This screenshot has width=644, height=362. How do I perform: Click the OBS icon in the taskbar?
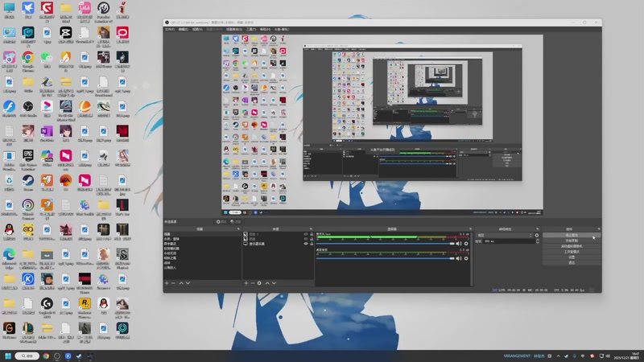click(57, 356)
